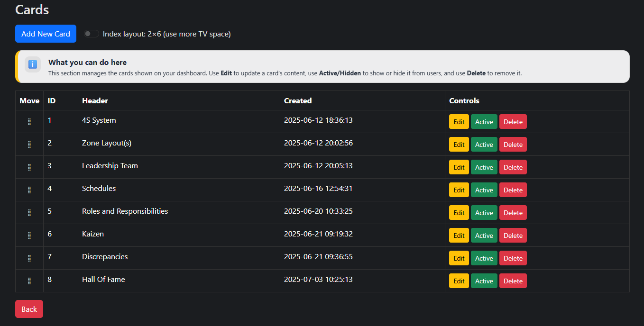Click the drag handle for Leadership Team row
The height and width of the screenshot is (326, 644).
click(29, 167)
